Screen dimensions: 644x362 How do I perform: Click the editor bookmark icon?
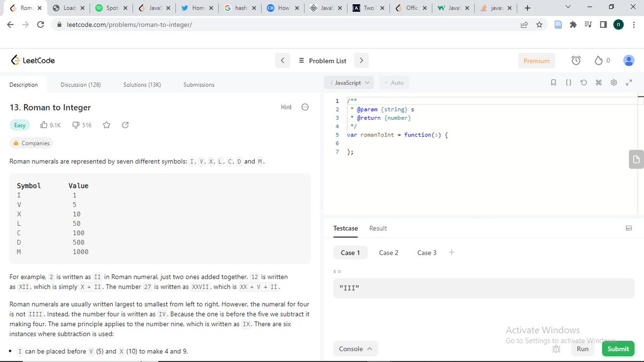553,83
